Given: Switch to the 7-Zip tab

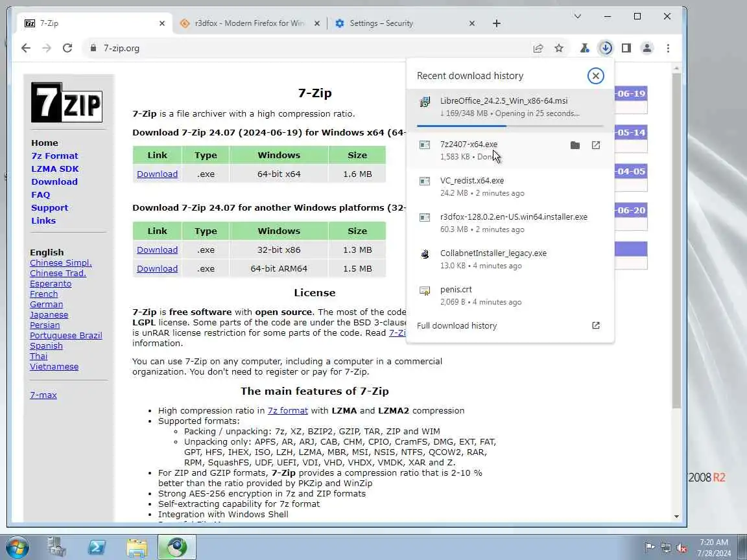Looking at the screenshot, I should pyautogui.click(x=93, y=23).
